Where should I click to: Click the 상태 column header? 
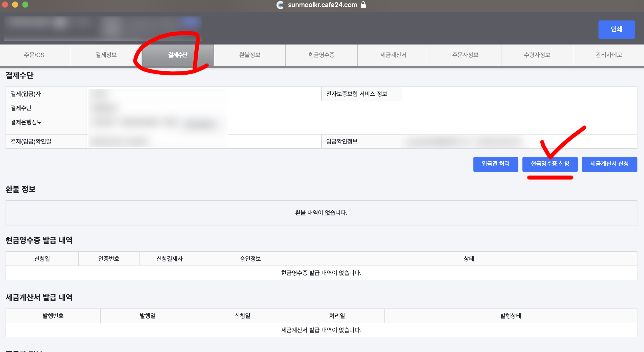pos(469,258)
